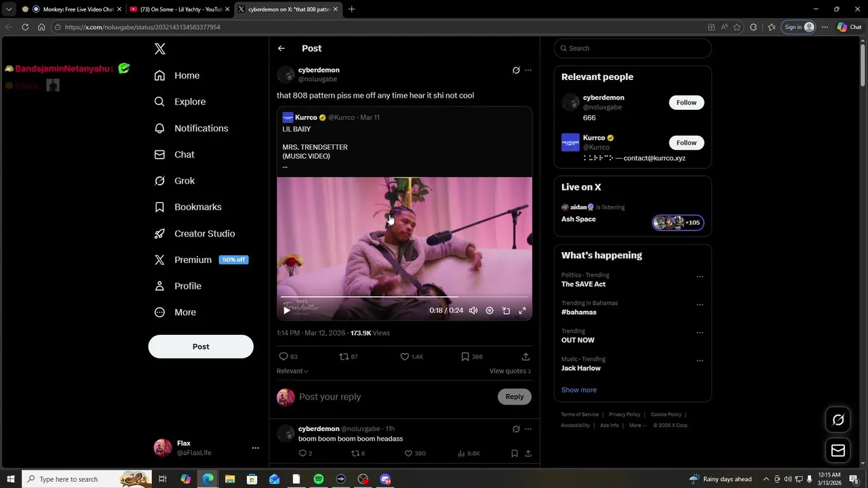Open more options for OUT NOW trend
868x488 pixels.
click(700, 333)
